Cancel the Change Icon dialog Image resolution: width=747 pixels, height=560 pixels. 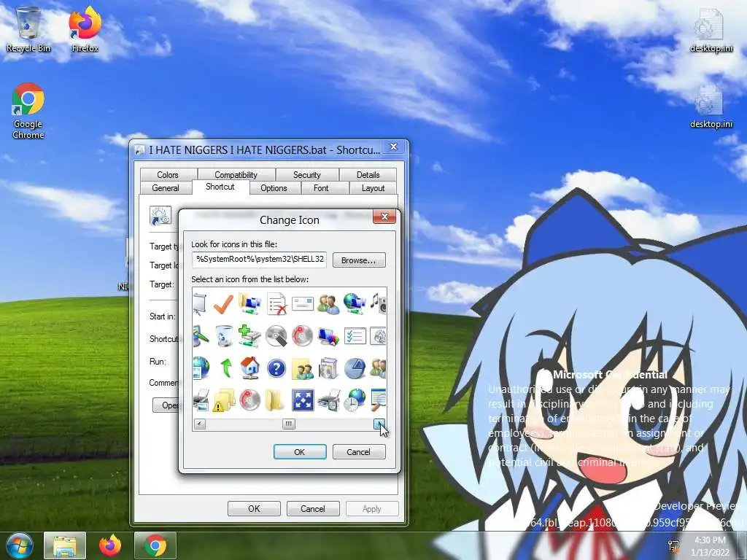coord(358,452)
